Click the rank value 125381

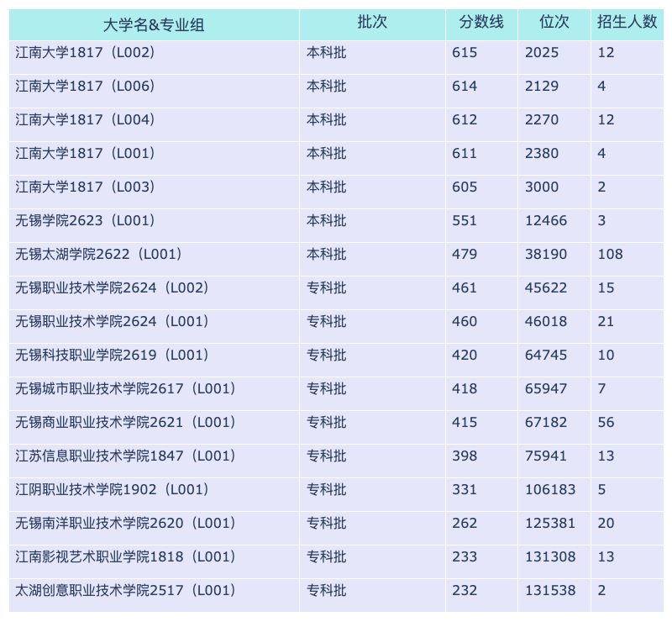tap(550, 524)
